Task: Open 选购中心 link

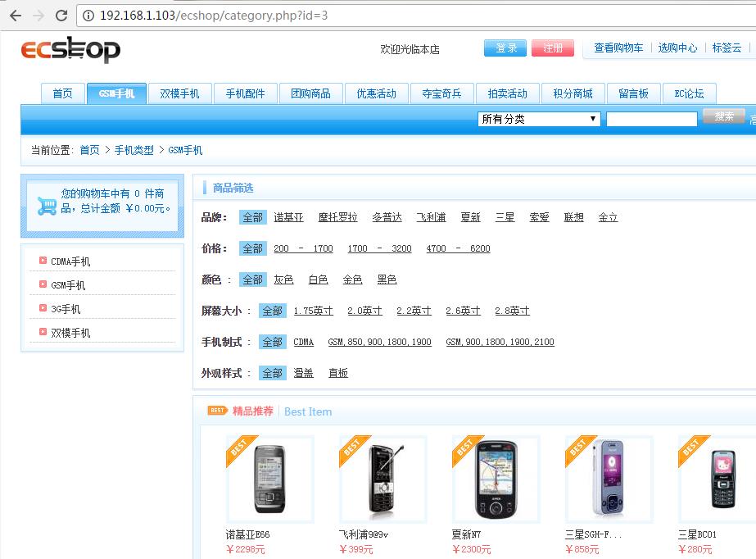Action: coord(677,48)
